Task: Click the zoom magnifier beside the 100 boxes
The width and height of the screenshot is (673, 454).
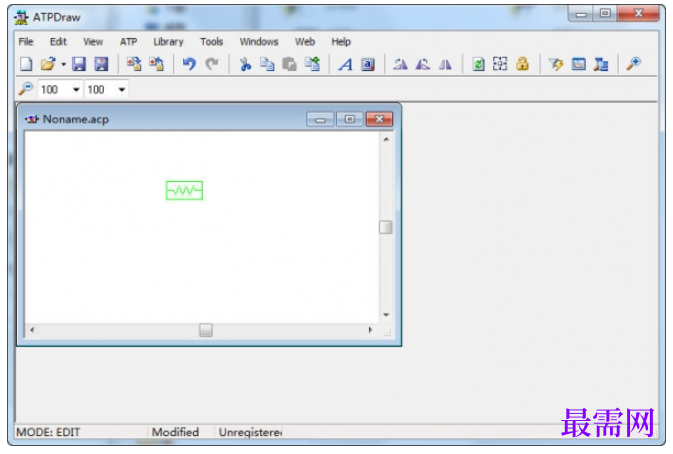Action: tap(26, 89)
